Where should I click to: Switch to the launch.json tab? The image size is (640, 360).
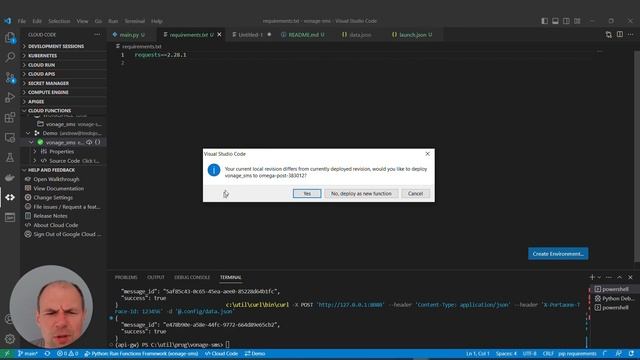(x=412, y=35)
